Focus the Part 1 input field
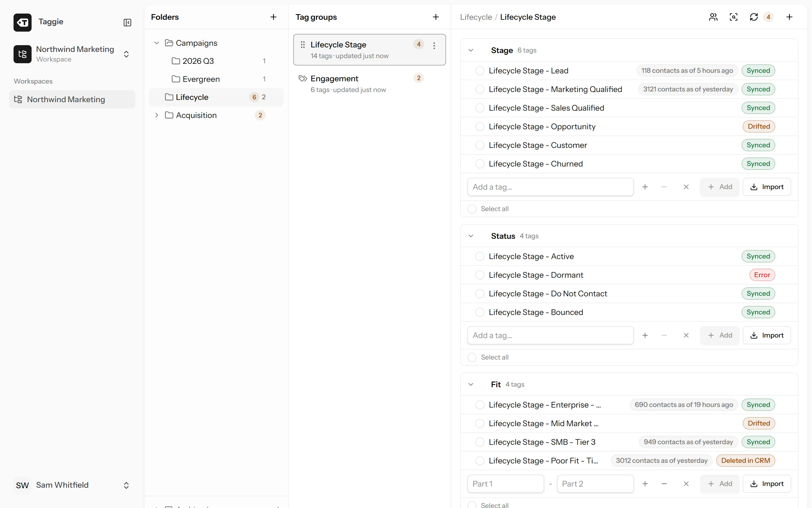The height and width of the screenshot is (508, 812). tap(506, 484)
